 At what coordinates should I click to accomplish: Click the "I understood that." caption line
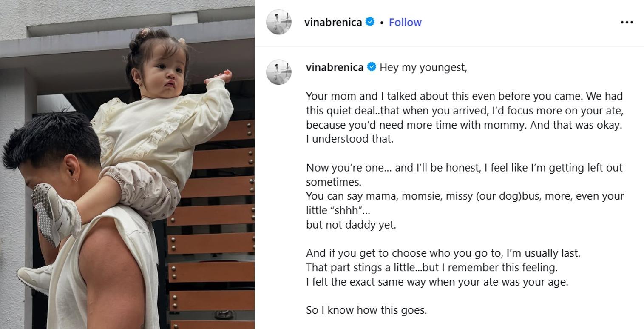(x=349, y=139)
